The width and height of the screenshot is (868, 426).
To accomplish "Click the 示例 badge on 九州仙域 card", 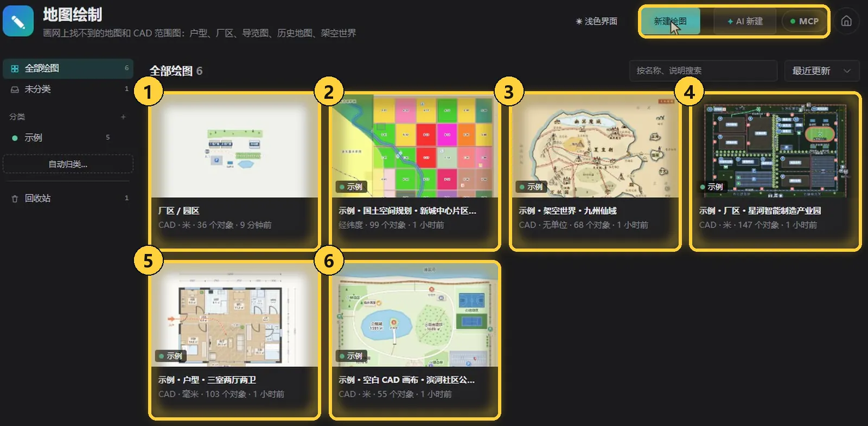I will point(532,187).
